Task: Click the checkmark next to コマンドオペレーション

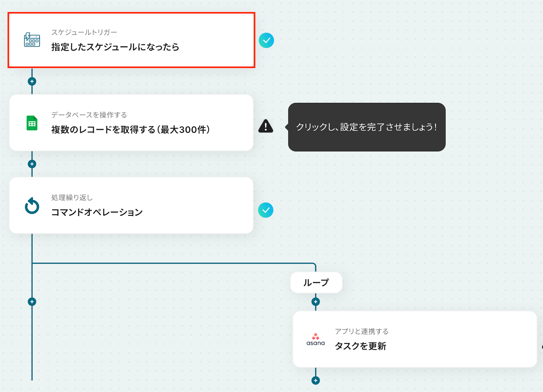Action: (266, 210)
